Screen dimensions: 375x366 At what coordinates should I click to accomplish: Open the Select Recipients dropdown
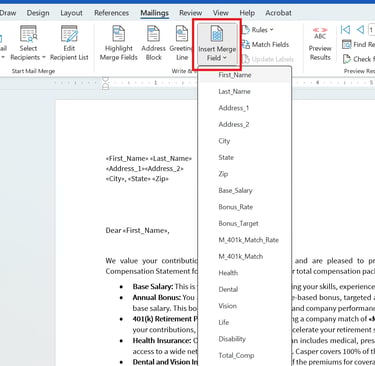28,43
